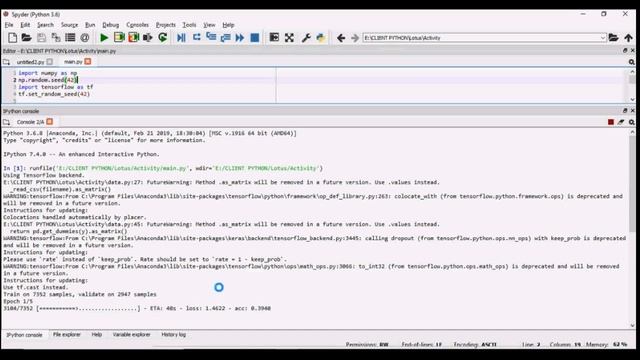Open file using folder toolbar icon
The height and width of the screenshot is (360, 640).
(27, 38)
